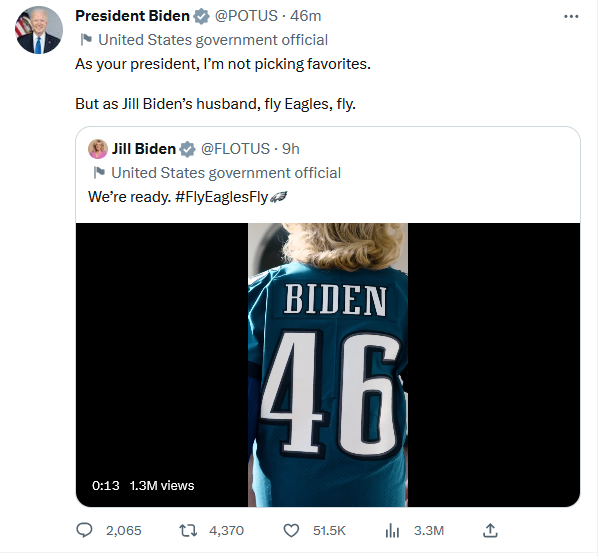Click the retweet arrows icon
The width and height of the screenshot is (602, 557).
(188, 531)
